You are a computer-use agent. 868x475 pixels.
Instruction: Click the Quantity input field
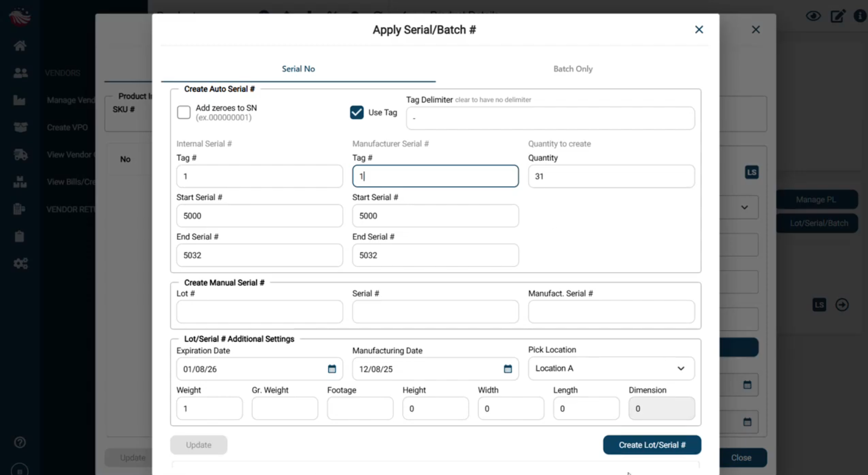[611, 176]
